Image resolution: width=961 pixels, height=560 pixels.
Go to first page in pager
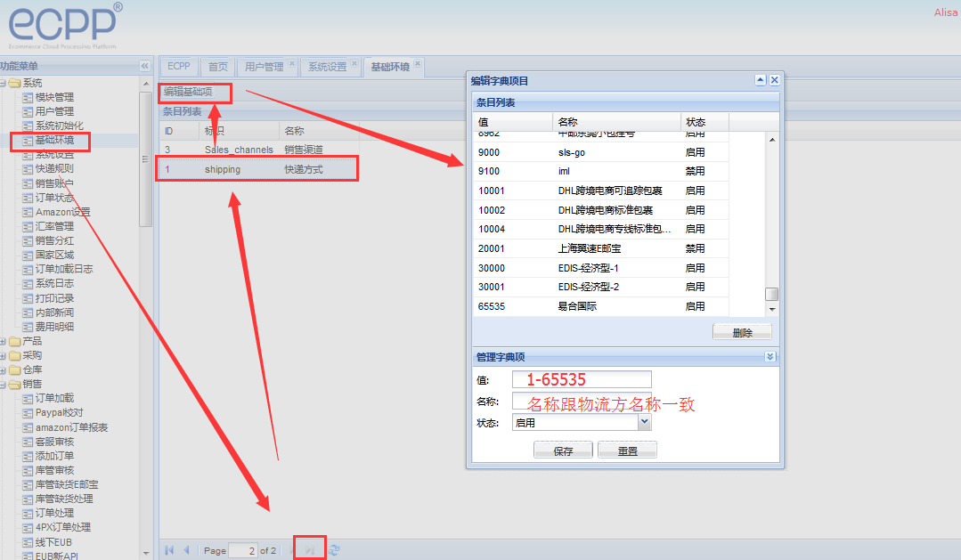(170, 550)
